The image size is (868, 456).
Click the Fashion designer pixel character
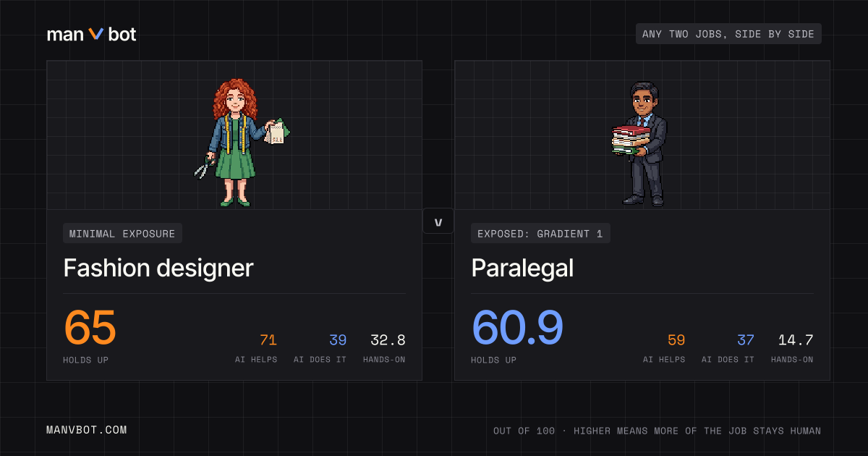click(242, 143)
